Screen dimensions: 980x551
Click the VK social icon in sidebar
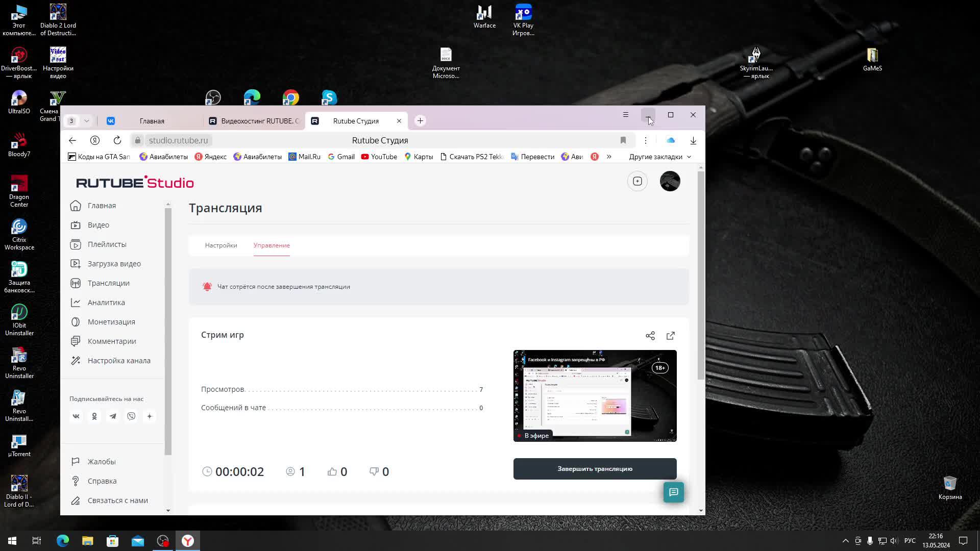pyautogui.click(x=76, y=416)
